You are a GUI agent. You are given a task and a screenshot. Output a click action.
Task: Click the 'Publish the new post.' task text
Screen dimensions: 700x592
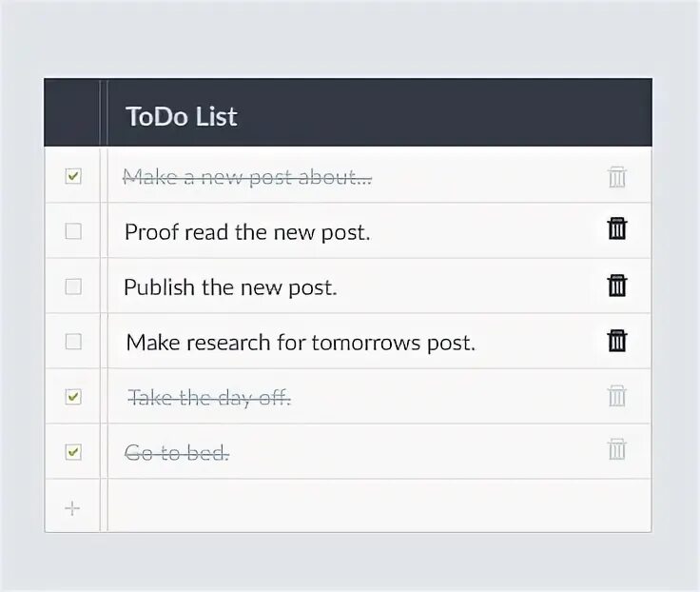(x=230, y=287)
